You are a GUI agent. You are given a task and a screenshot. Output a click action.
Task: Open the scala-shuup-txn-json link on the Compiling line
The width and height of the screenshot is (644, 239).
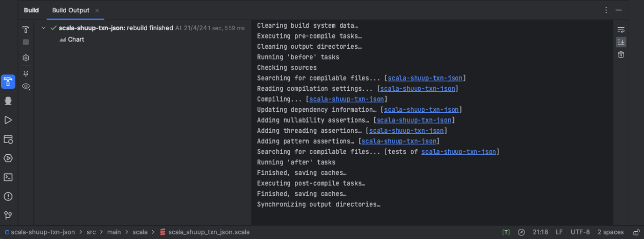347,99
